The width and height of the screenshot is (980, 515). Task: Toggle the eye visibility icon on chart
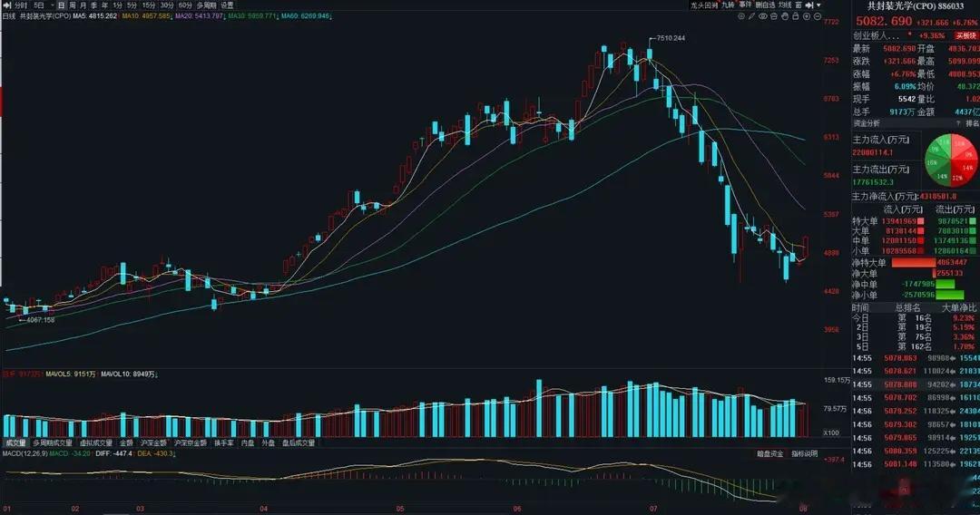[x=763, y=16]
